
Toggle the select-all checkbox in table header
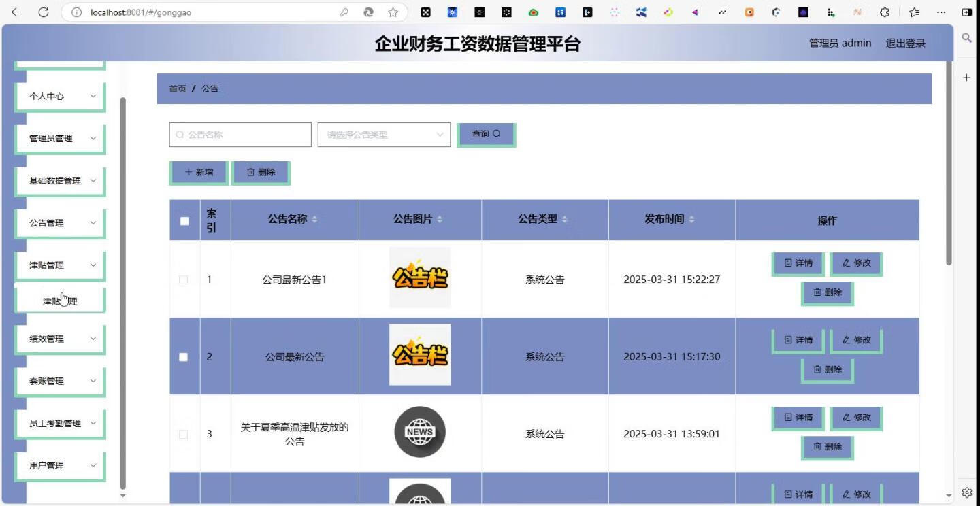tap(184, 221)
